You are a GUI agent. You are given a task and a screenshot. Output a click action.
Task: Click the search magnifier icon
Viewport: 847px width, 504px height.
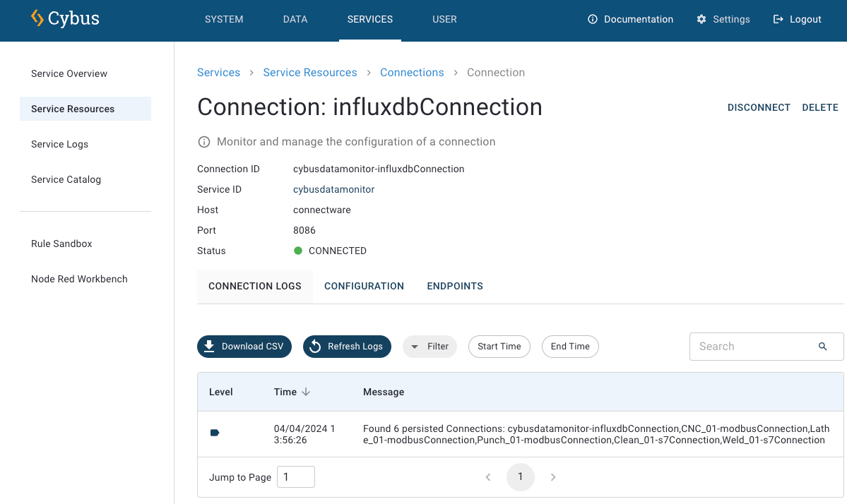822,347
